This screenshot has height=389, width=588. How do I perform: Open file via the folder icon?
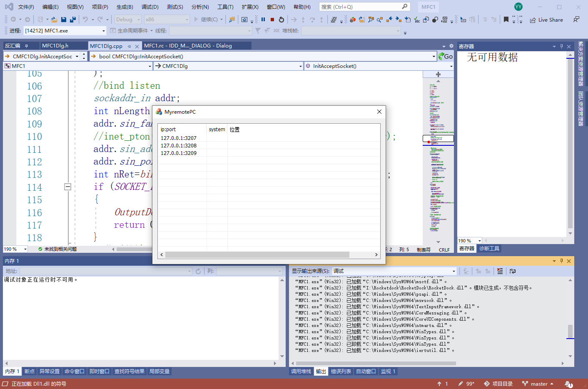pos(54,20)
